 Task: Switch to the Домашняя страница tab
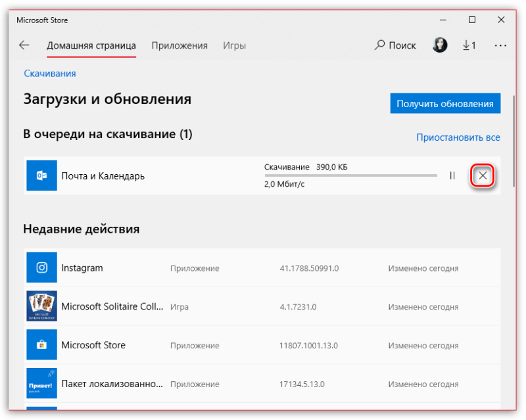tap(91, 45)
